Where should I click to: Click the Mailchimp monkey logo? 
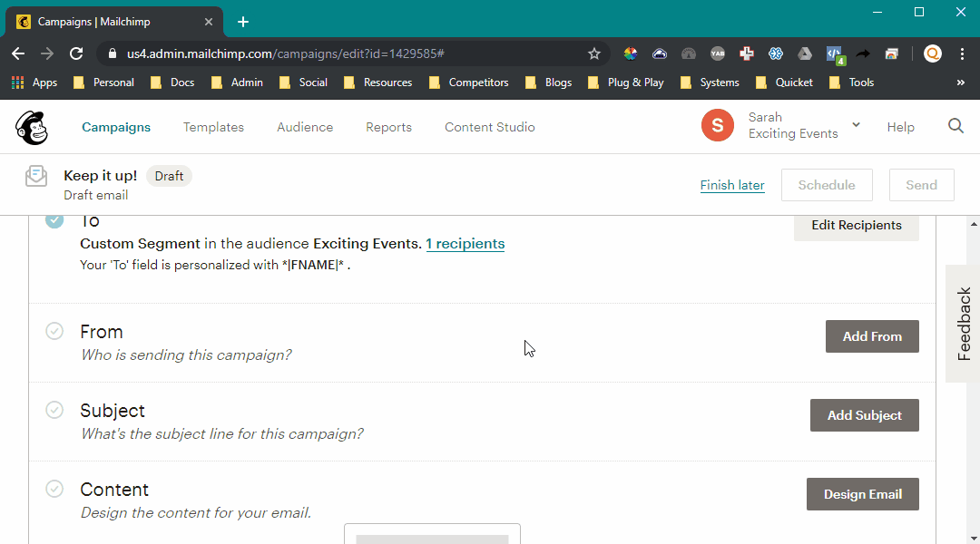[32, 128]
